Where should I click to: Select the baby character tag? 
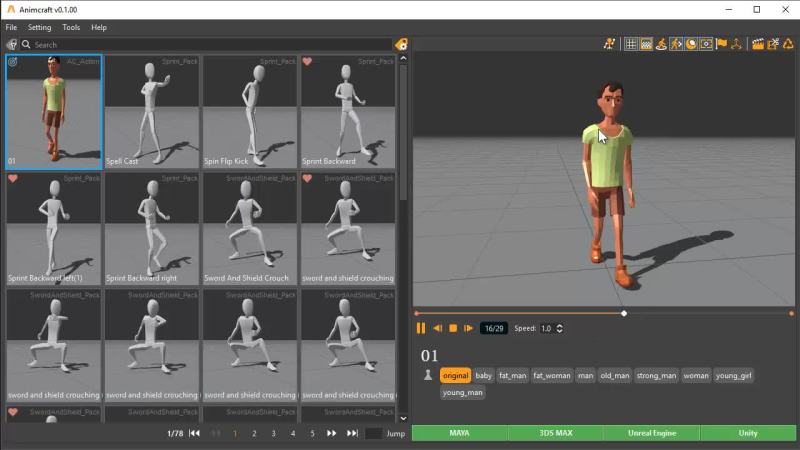tap(483, 376)
